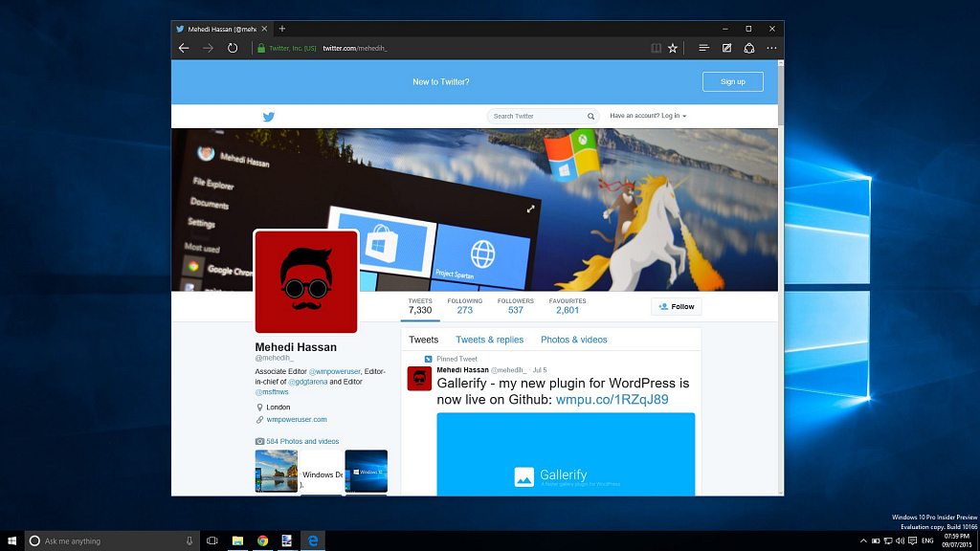Screen dimensions: 980x551
Task: Open the wmpu.co/1RZqJ89 link
Action: tap(612, 399)
